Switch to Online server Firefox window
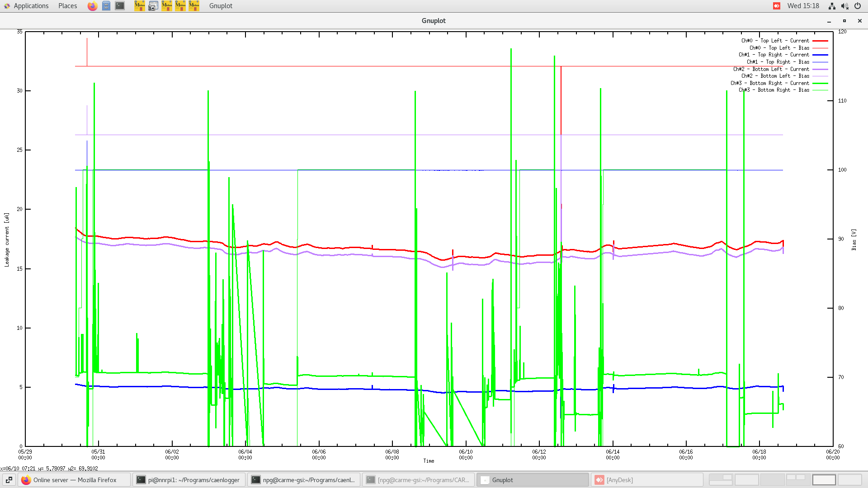Viewport: 868px width, 488px height. tap(75, 480)
